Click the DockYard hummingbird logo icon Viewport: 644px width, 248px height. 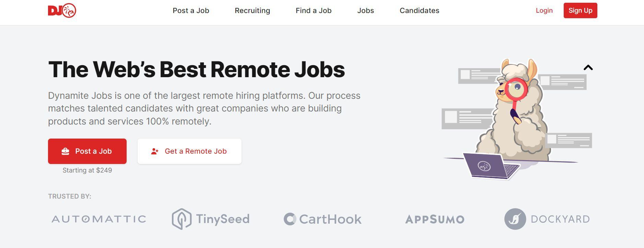[515, 219]
